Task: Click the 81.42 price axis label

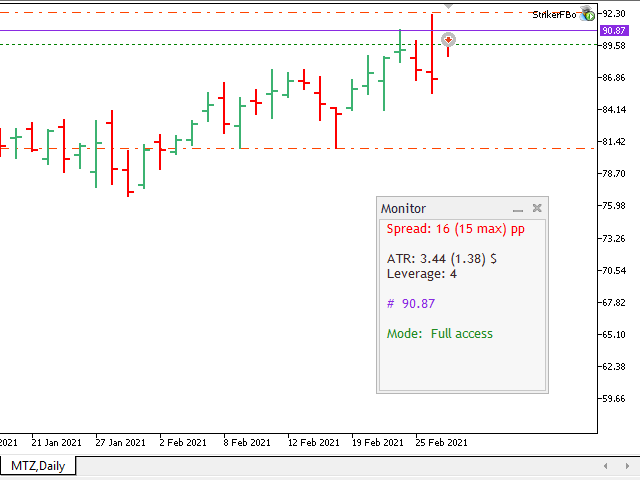Action: pos(614,142)
